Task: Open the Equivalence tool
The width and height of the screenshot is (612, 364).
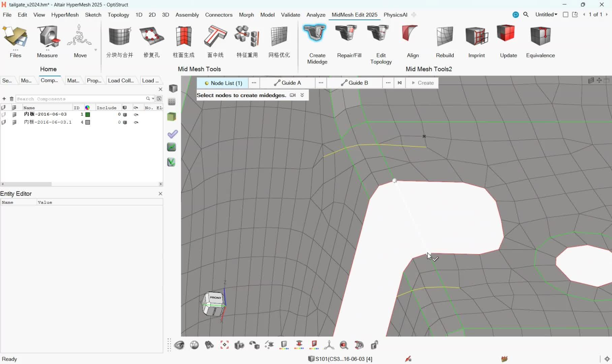Action: (x=540, y=36)
